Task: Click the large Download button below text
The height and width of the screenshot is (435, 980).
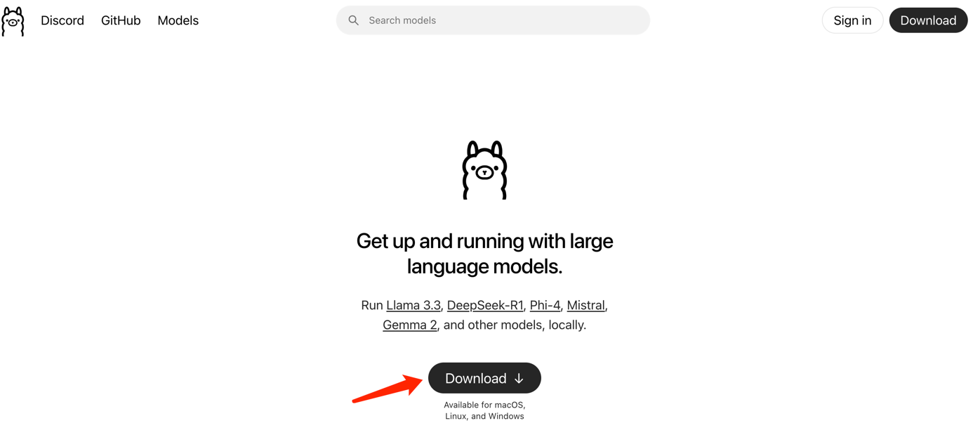Action: (x=484, y=378)
